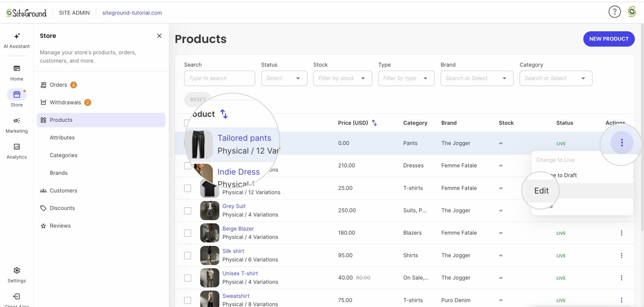The image size is (644, 307).
Task: Open Reviews in Store menu
Action: (x=101, y=226)
